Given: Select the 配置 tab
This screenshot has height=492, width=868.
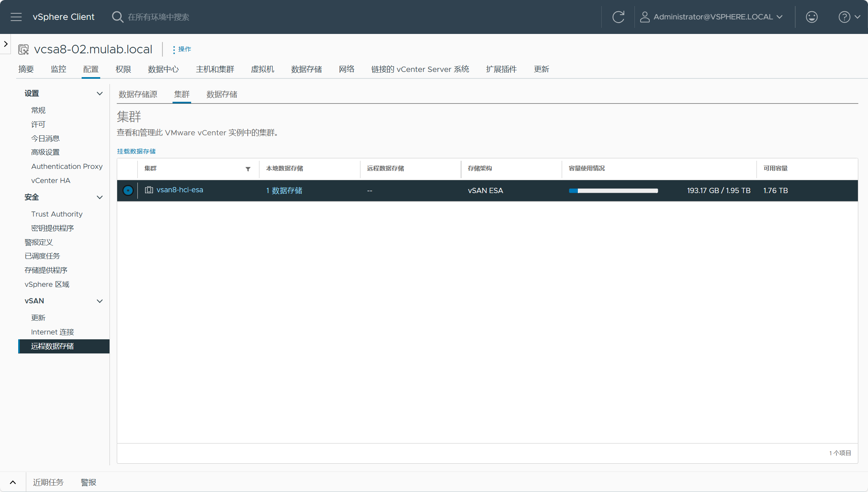Looking at the screenshot, I should tap(91, 69).
